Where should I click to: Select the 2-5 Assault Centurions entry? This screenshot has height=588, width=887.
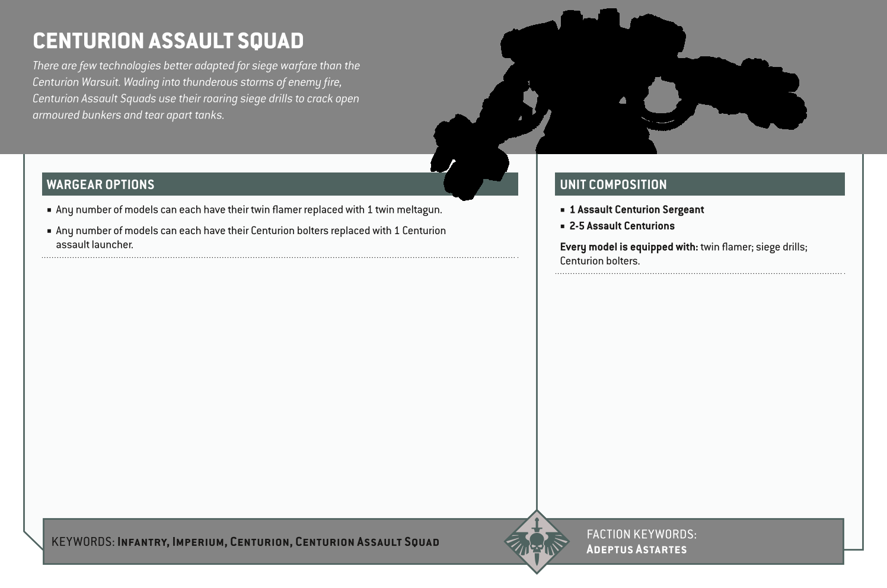621,226
